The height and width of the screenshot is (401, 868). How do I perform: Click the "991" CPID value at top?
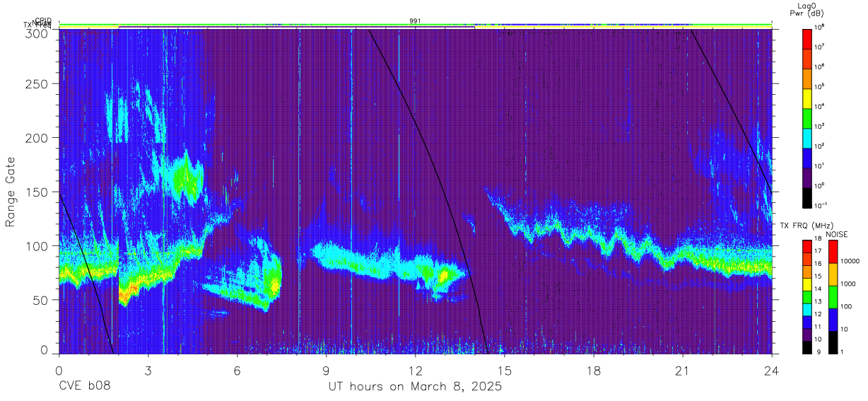415,21
